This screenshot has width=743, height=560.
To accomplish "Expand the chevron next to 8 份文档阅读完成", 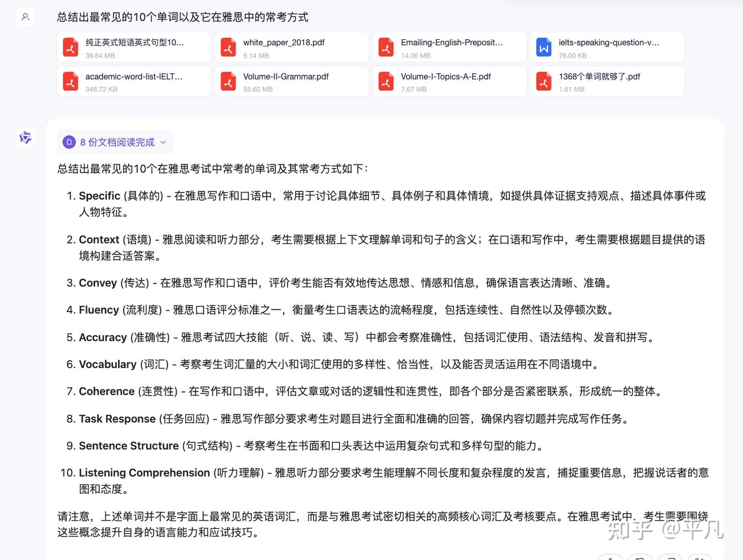I will pyautogui.click(x=163, y=142).
